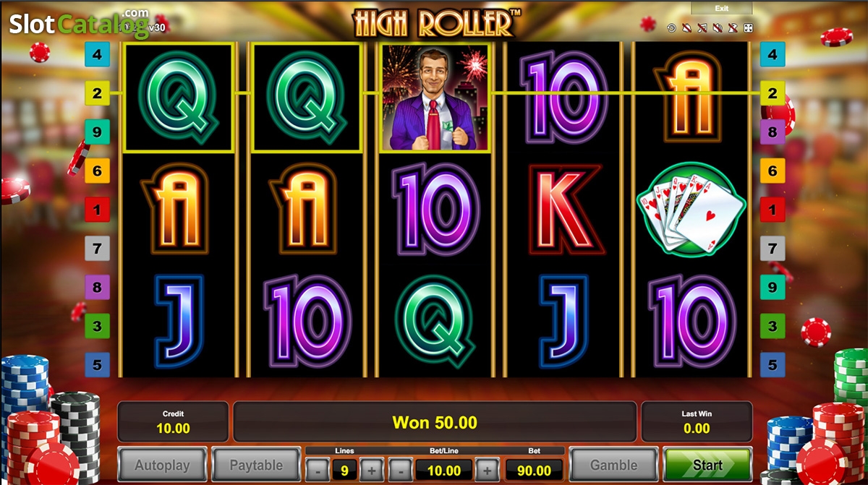Open the Paytable
868x485 pixels.
tap(256, 465)
